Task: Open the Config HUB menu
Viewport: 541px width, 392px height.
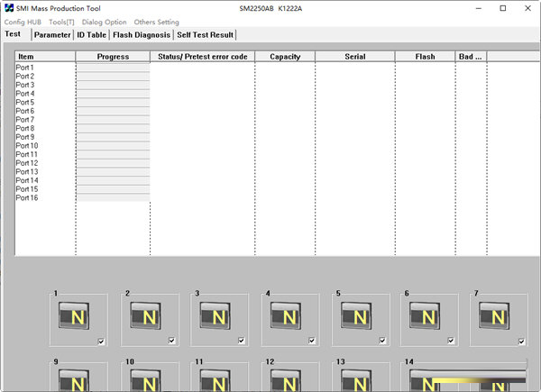Action: click(x=23, y=22)
